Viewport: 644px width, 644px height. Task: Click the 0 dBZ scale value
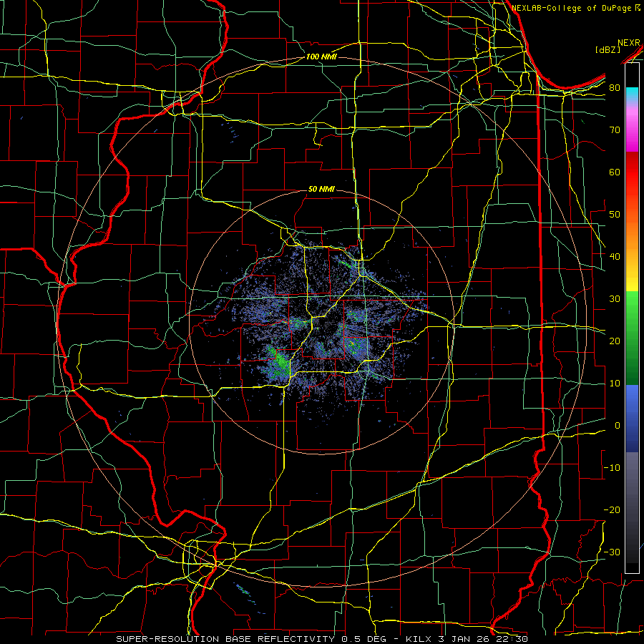pos(618,426)
